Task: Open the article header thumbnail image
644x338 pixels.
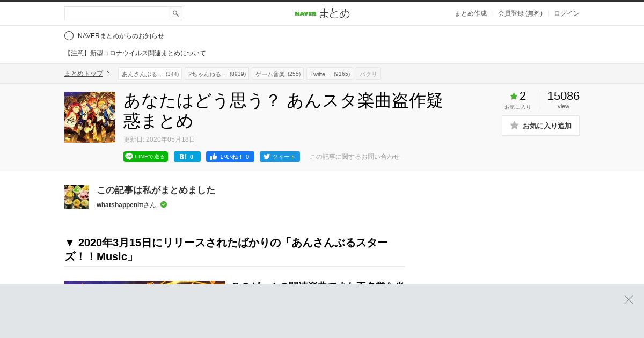Action: 90,117
